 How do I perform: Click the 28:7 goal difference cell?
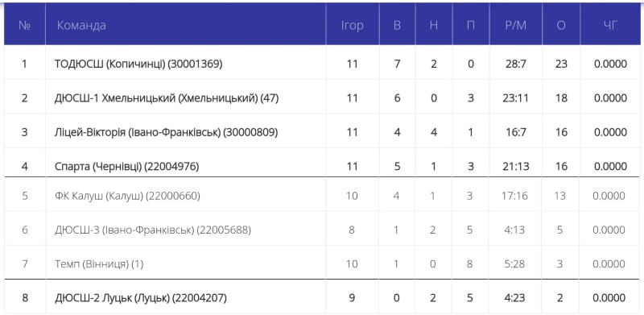(x=515, y=64)
